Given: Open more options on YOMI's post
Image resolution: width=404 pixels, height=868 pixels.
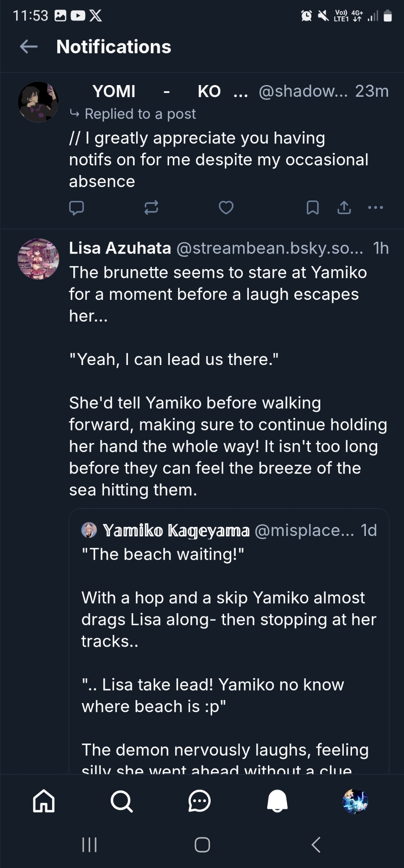Looking at the screenshot, I should pos(375,208).
